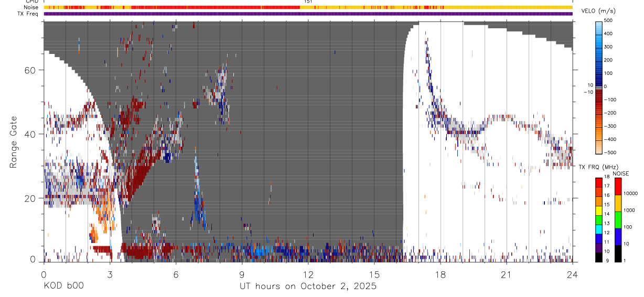
Task: Click the 3 tick on UT hours axis
Action: [110, 274]
